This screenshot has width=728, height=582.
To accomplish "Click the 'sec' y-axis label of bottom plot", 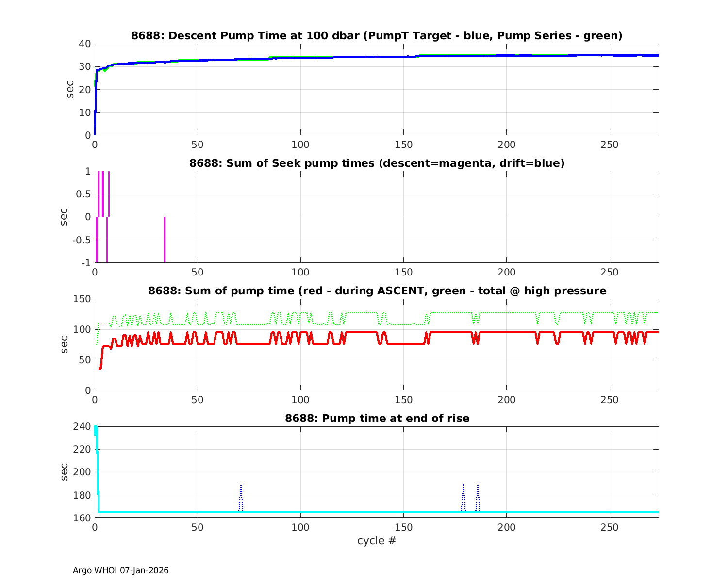I will pos(65,472).
